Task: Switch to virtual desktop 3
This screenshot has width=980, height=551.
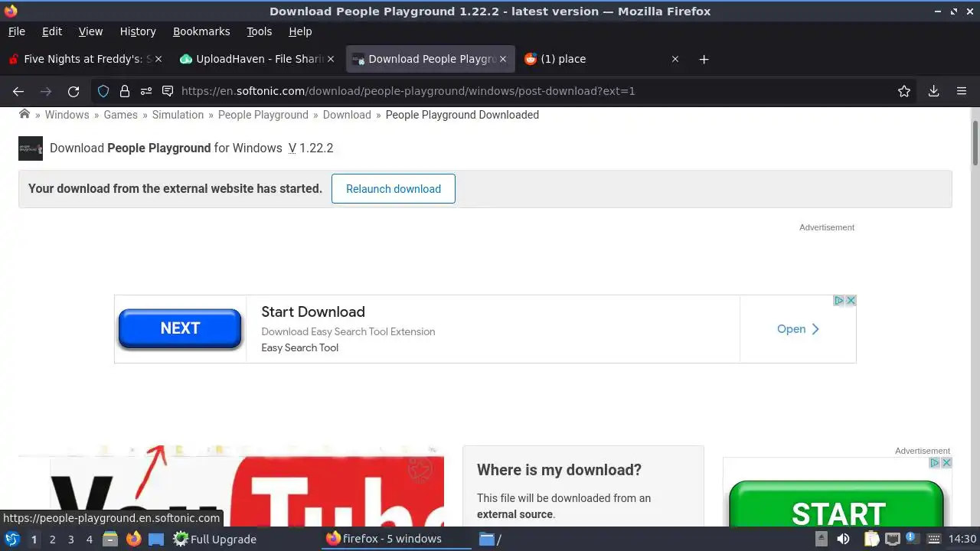Action: click(70, 540)
